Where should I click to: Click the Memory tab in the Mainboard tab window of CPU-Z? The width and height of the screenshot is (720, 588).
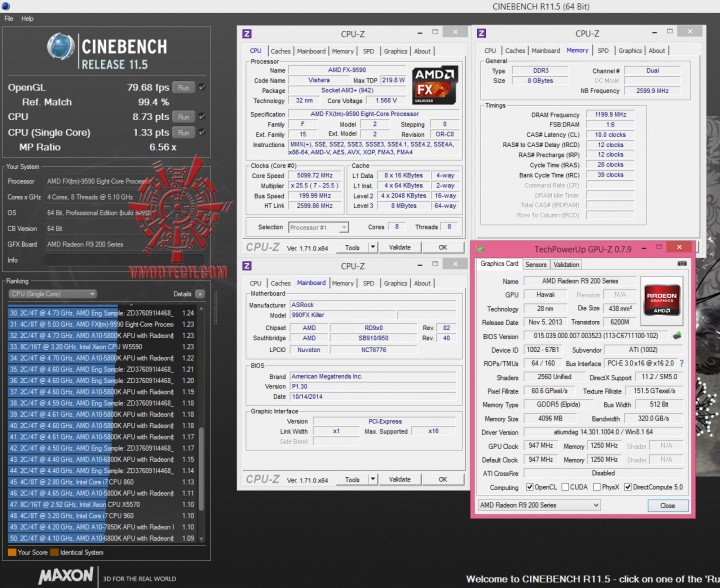343,283
